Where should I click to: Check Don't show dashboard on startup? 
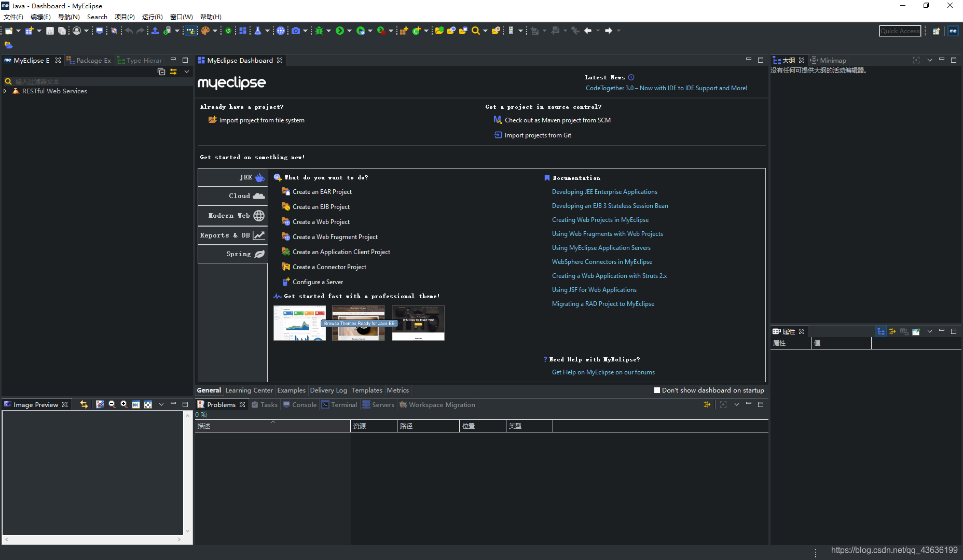click(657, 390)
